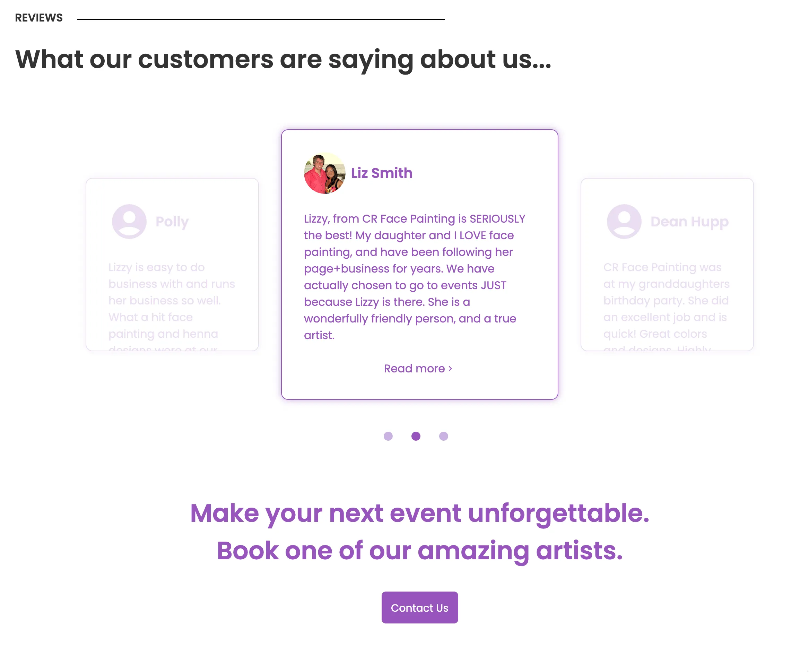
Task: Click "Make your next event unforgettable" headline
Action: click(x=419, y=513)
